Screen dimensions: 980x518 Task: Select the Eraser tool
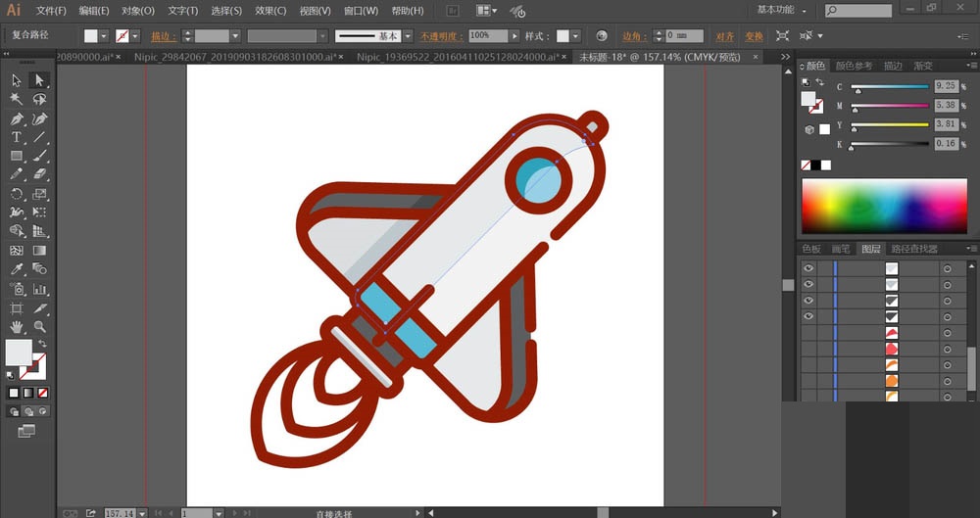point(39,174)
